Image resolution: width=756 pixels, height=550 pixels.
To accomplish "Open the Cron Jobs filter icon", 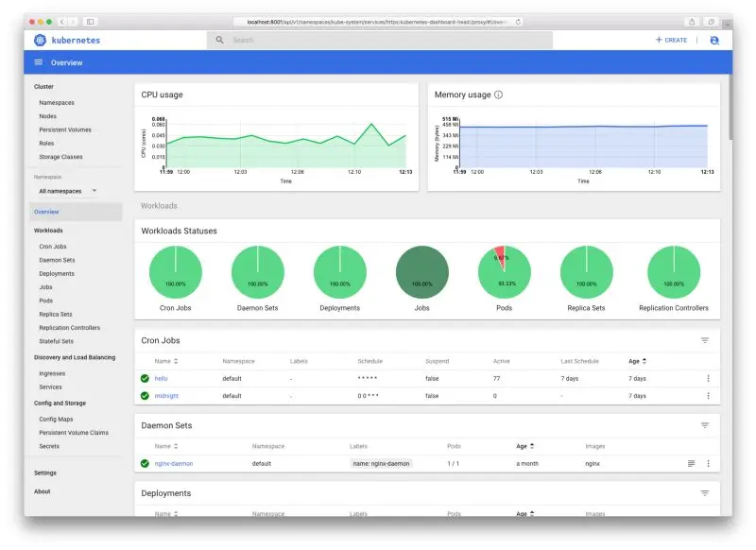I will point(704,340).
